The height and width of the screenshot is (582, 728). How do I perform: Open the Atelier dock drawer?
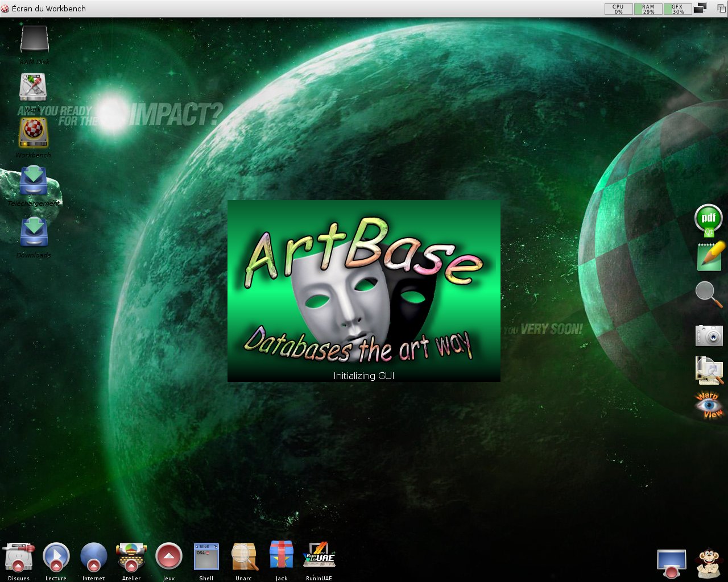tap(131, 557)
